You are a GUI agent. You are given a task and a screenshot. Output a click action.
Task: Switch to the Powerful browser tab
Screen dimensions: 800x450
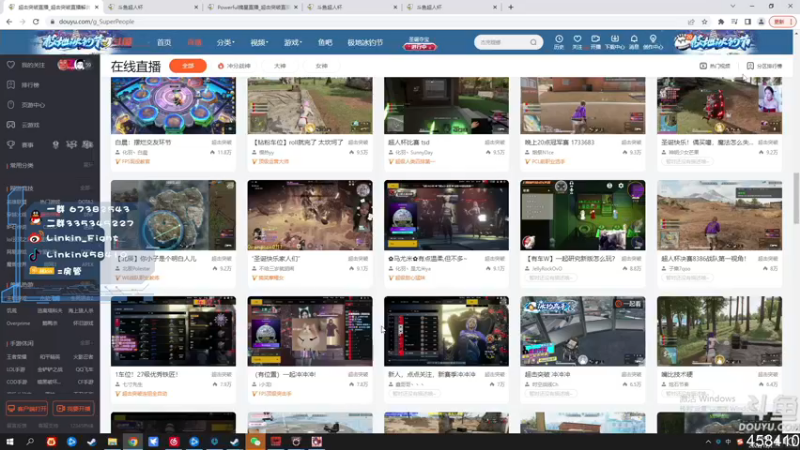(253, 7)
